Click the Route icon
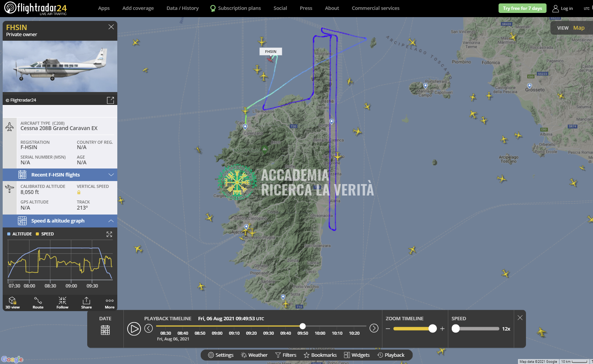The image size is (593, 364). (x=38, y=303)
